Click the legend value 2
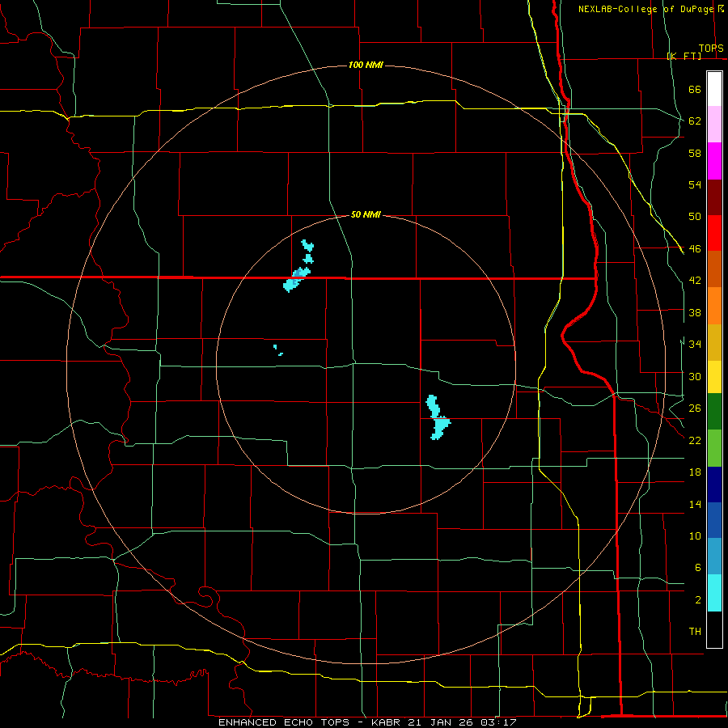The width and height of the screenshot is (728, 728). (697, 600)
